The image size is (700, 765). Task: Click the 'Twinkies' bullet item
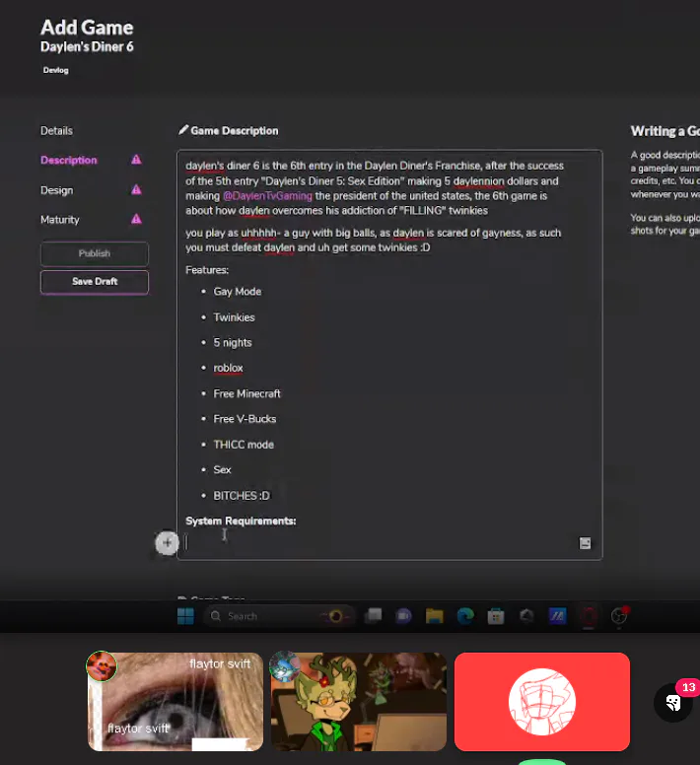coord(234,317)
